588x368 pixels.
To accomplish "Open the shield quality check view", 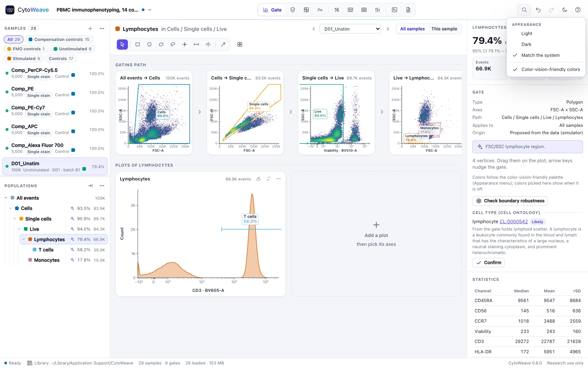I will click(293, 10).
